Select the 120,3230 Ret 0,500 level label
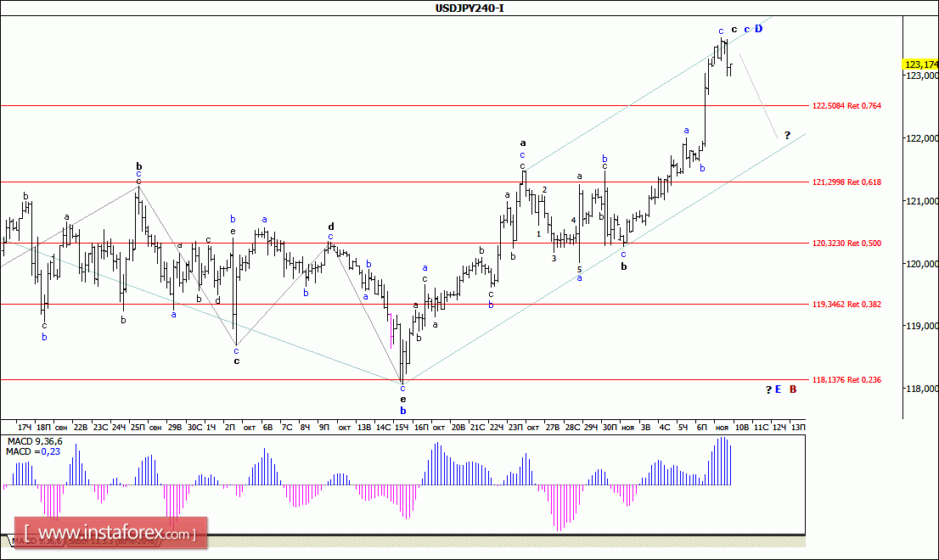This screenshot has height=560, width=939. coord(846,243)
